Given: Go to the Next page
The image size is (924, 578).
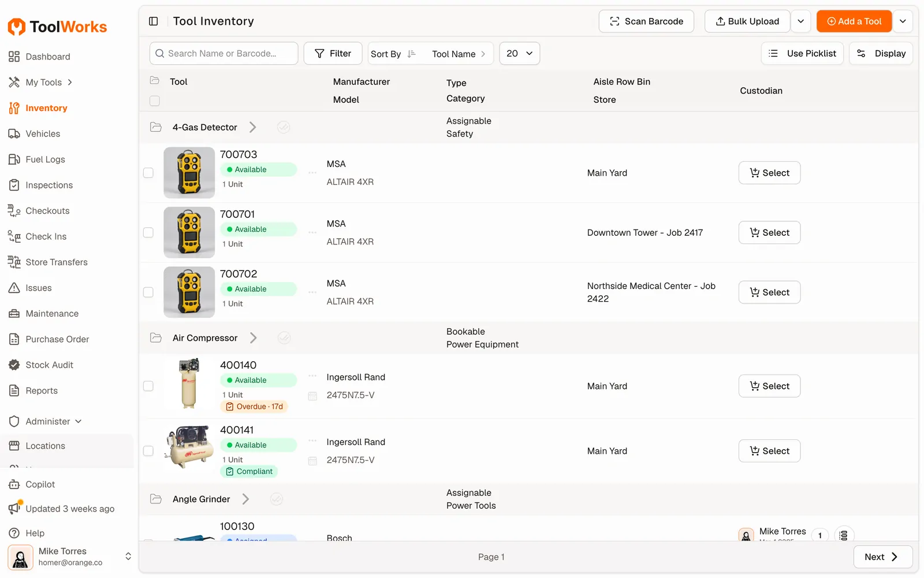Looking at the screenshot, I should point(882,557).
